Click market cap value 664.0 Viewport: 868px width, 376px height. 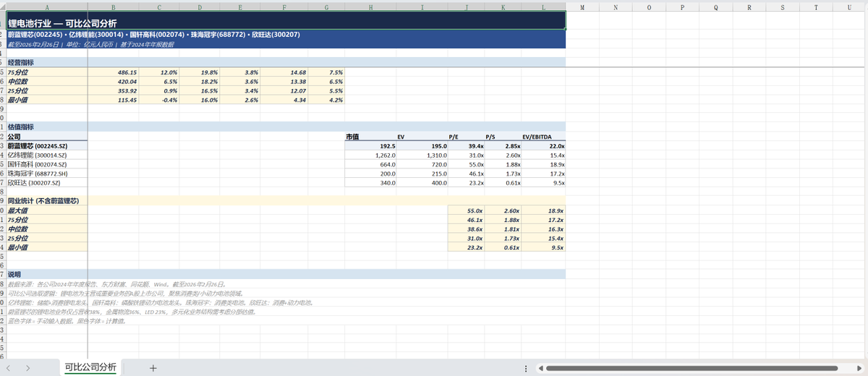[371, 164]
